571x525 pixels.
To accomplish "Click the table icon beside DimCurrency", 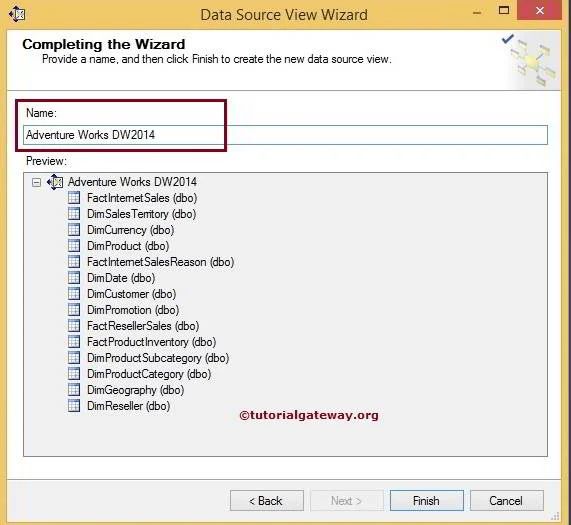I will (x=74, y=230).
